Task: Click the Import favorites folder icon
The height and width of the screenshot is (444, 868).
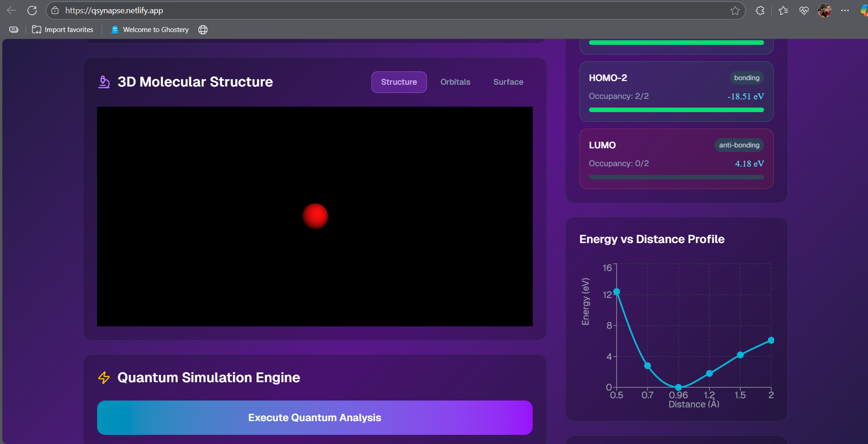Action: click(37, 30)
